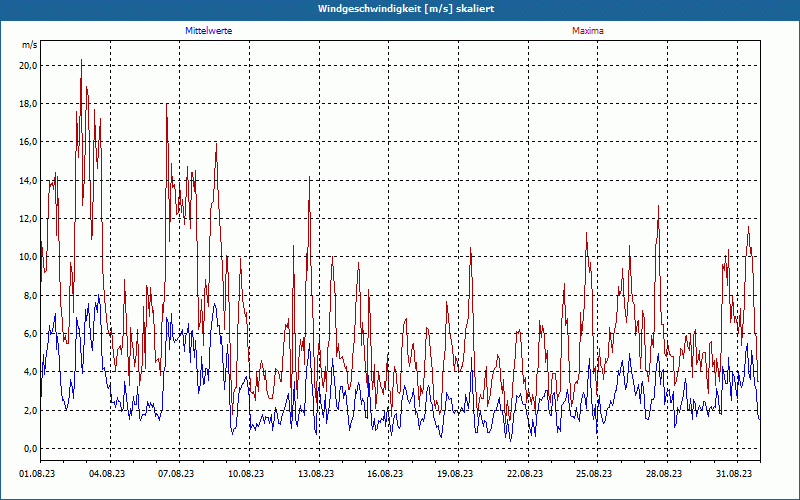Select the 28.08.23 date label
The image size is (800, 500).
664,473
